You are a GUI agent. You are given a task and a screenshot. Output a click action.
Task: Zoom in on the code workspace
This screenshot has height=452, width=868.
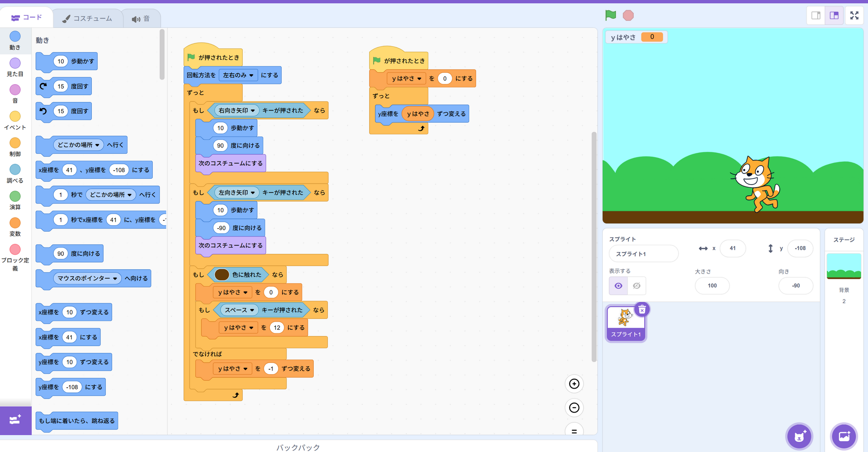tap(574, 384)
